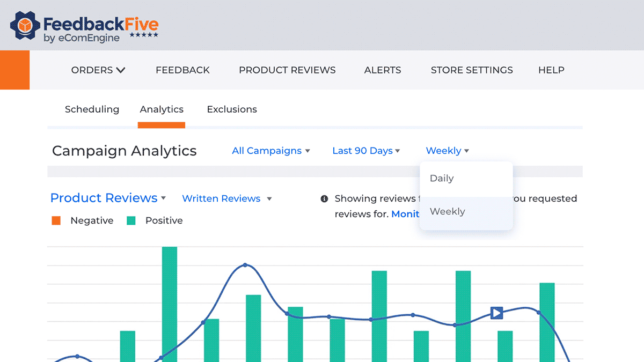Screen dimensions: 644x362
Task: Open the ALERTS menu item
Action: click(383, 70)
